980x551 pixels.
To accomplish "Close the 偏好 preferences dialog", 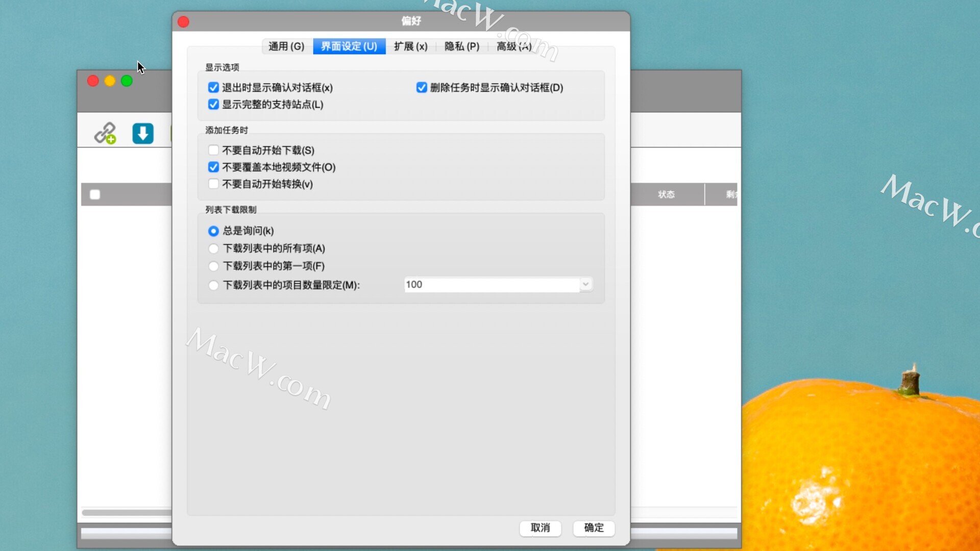I will click(x=183, y=21).
